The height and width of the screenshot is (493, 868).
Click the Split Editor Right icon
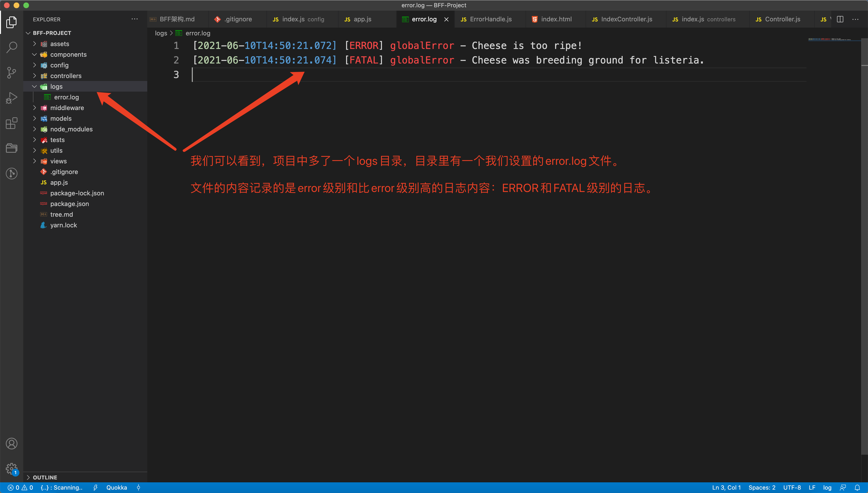pyautogui.click(x=840, y=19)
